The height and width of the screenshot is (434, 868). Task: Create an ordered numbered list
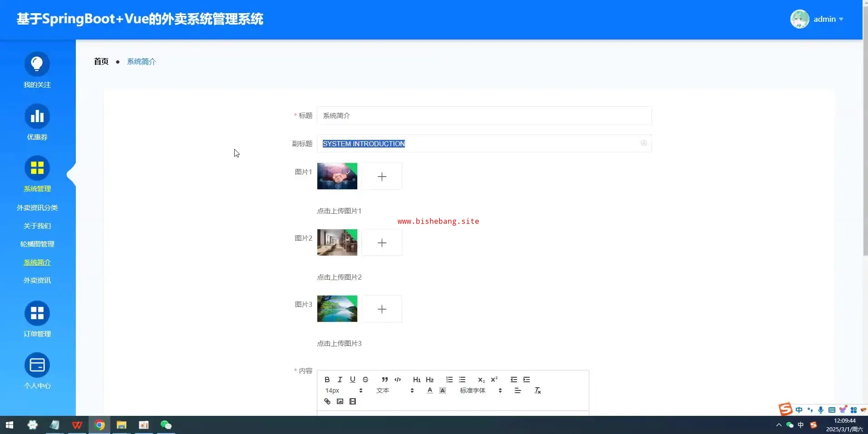449,380
